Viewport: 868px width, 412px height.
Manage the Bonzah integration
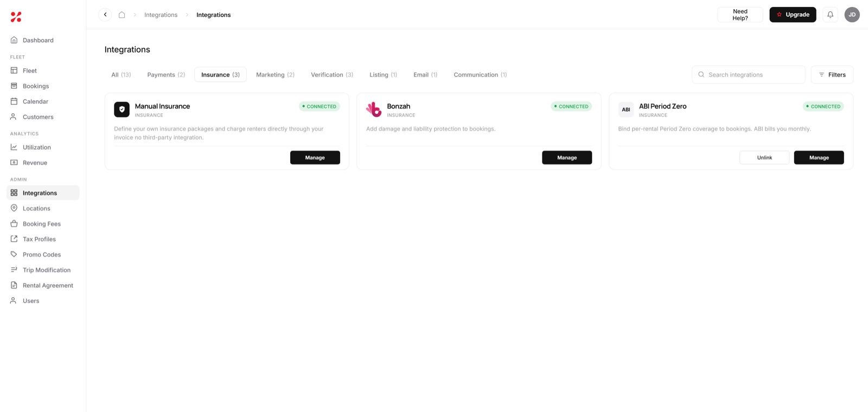pos(567,158)
